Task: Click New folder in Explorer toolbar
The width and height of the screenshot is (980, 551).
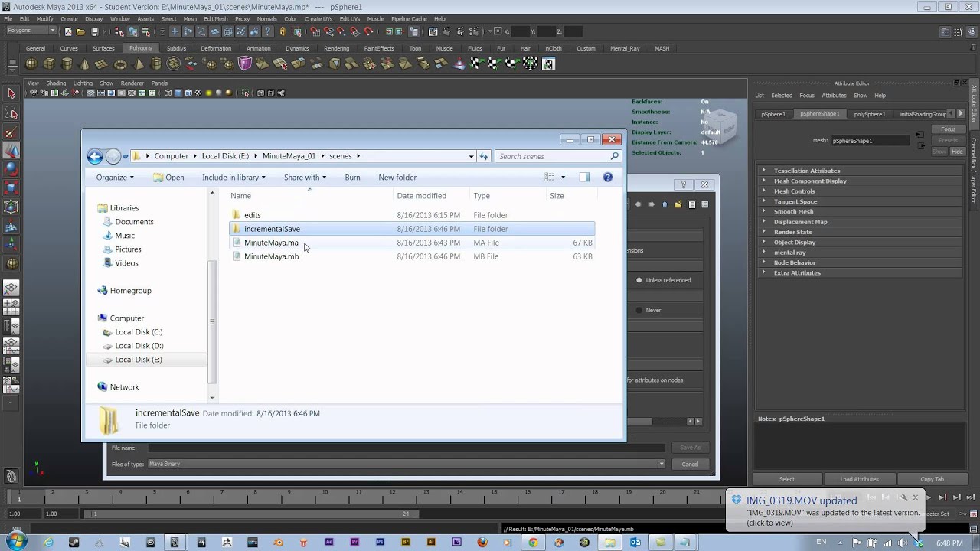Action: tap(397, 178)
